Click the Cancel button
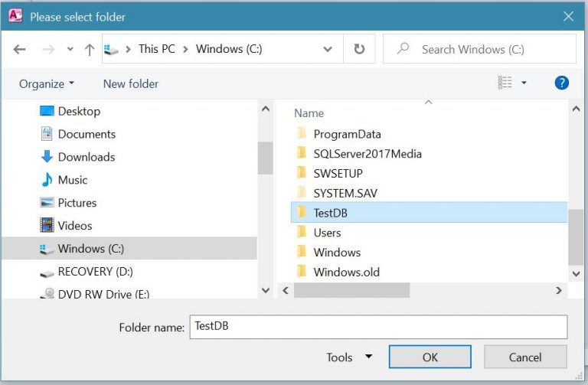 pyautogui.click(x=525, y=357)
